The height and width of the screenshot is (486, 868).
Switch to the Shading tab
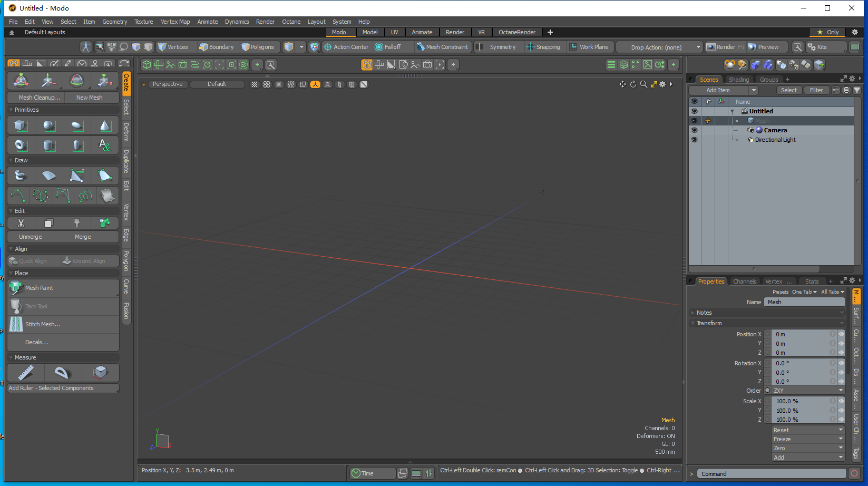tap(739, 79)
